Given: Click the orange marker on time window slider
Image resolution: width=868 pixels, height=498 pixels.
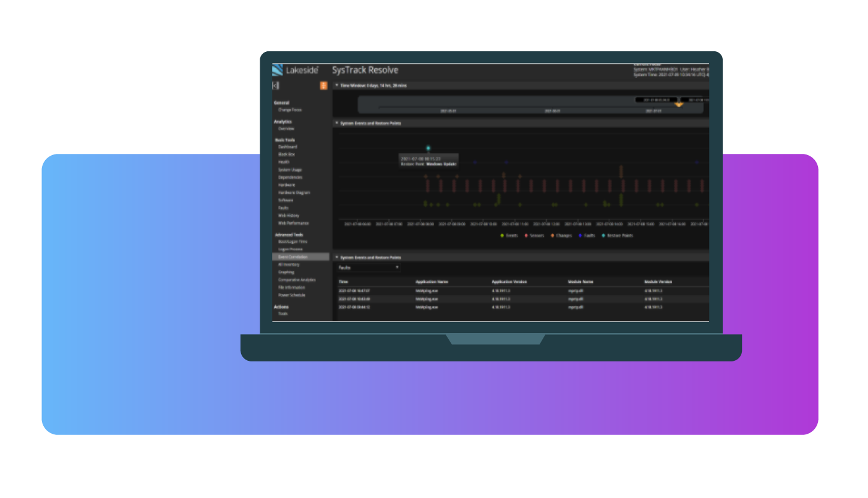Looking at the screenshot, I should (x=679, y=104).
